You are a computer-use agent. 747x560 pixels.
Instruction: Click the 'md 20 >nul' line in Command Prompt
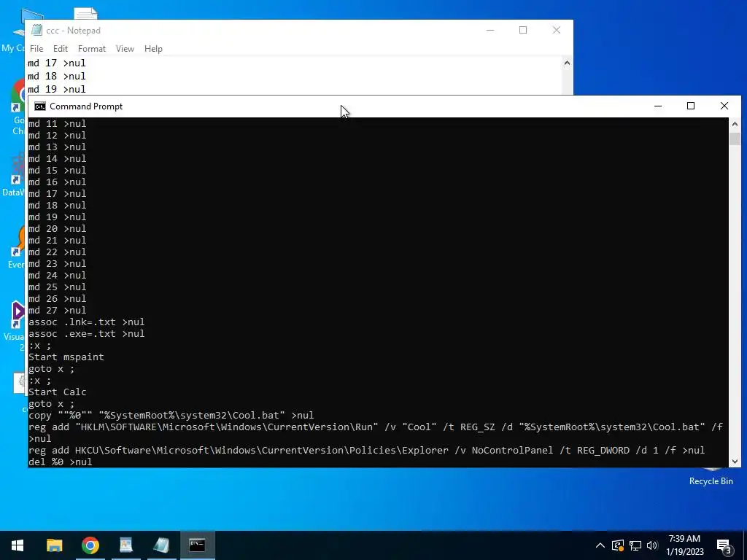tap(57, 228)
